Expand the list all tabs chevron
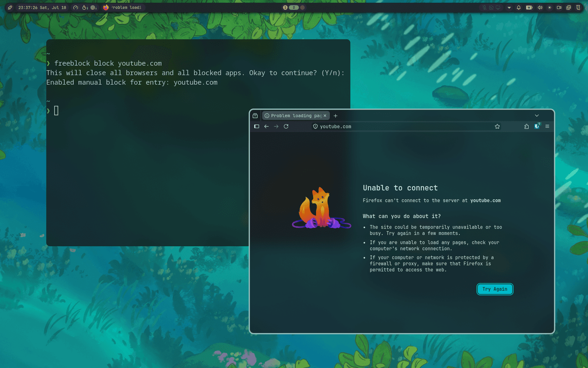This screenshot has width=588, height=368. [x=537, y=115]
